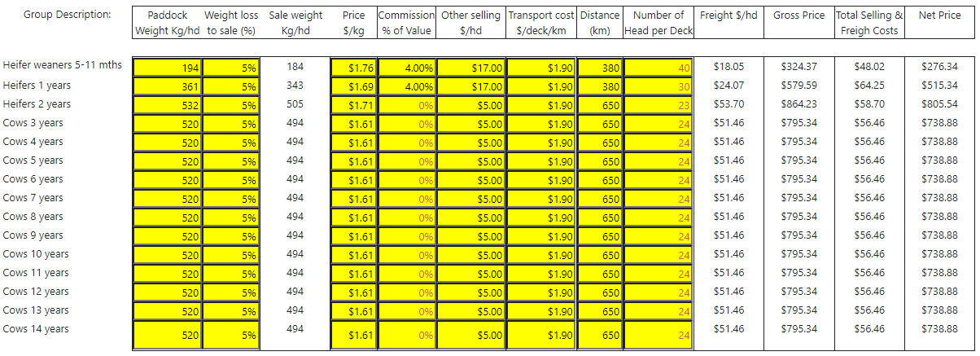Select weight loss 5% for Cows 3 years
Image resolution: width=980 pixels, height=356 pixels.
coord(230,124)
